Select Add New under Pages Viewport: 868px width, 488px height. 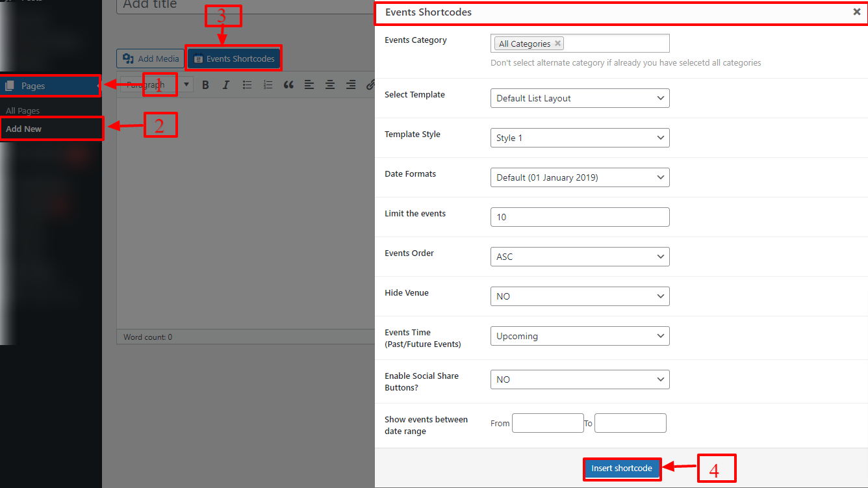coord(23,129)
